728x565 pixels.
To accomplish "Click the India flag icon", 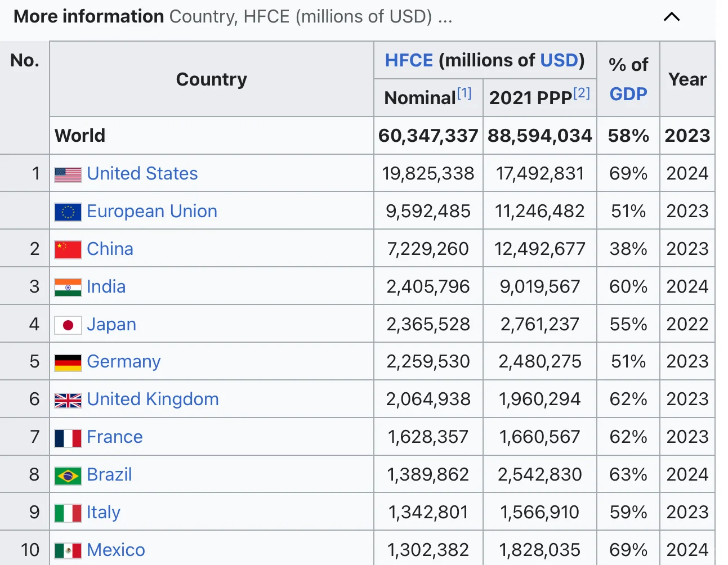I will pyautogui.click(x=68, y=288).
